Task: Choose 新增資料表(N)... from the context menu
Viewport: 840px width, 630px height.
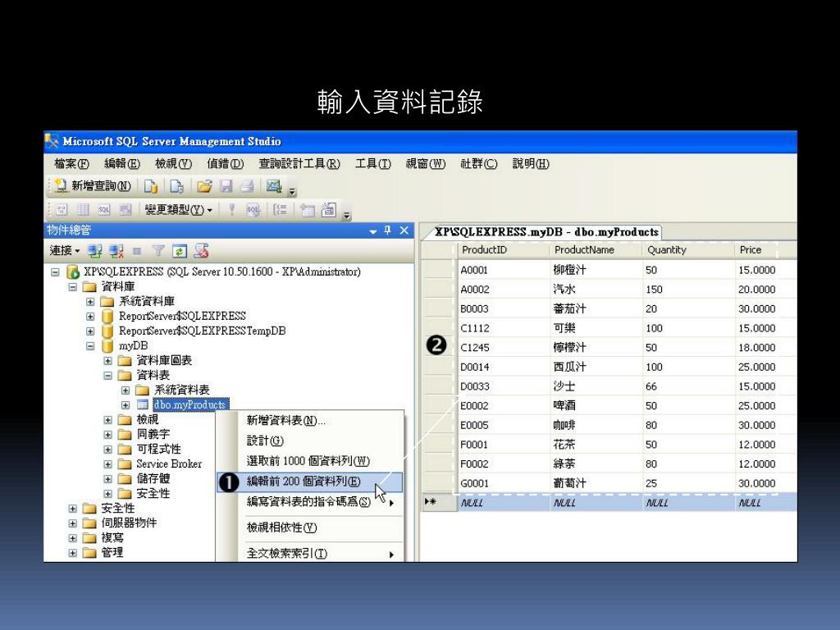Action: click(309, 421)
